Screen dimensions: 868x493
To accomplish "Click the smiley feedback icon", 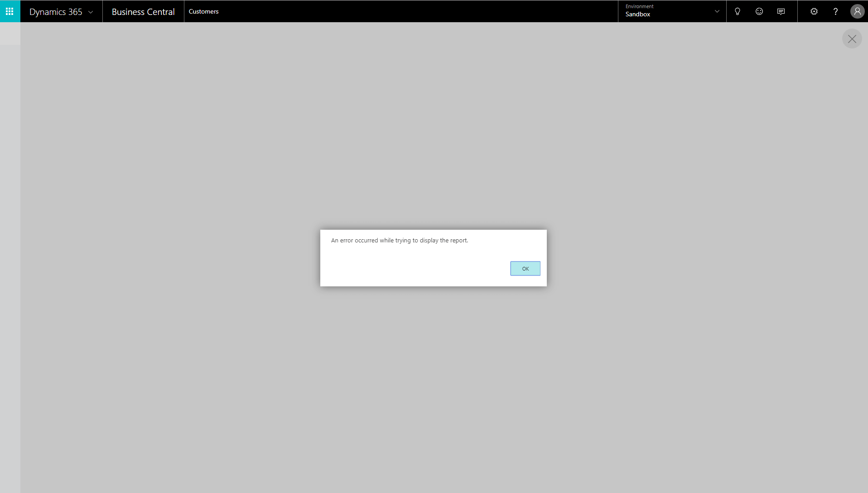I will pos(759,11).
